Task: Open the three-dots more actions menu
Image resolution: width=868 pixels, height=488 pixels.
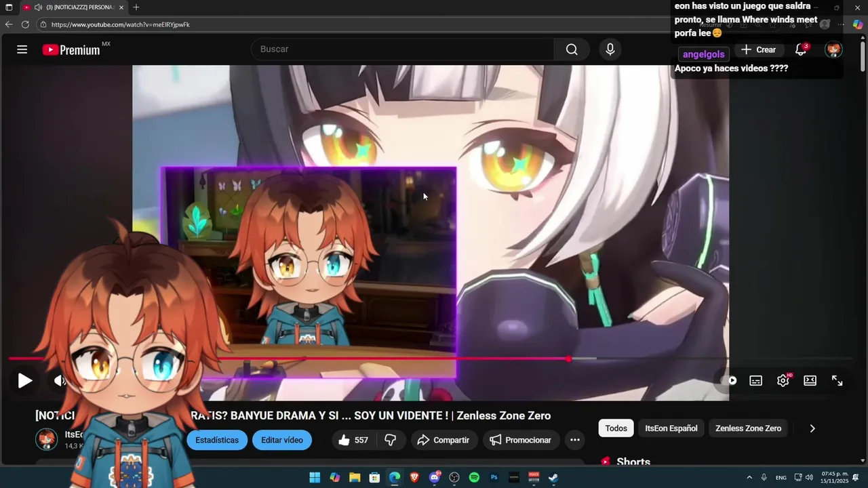Action: pos(575,440)
